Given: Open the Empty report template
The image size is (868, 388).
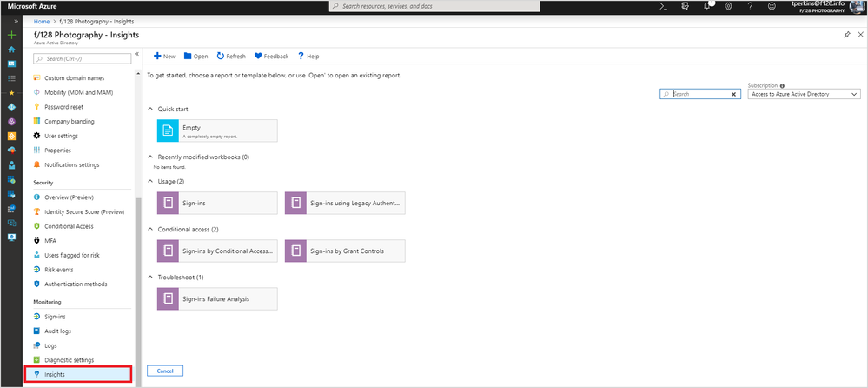Looking at the screenshot, I should coord(217,130).
